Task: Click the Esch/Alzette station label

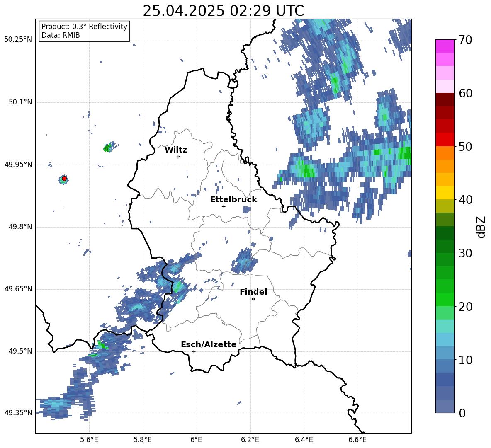Action: coord(209,344)
